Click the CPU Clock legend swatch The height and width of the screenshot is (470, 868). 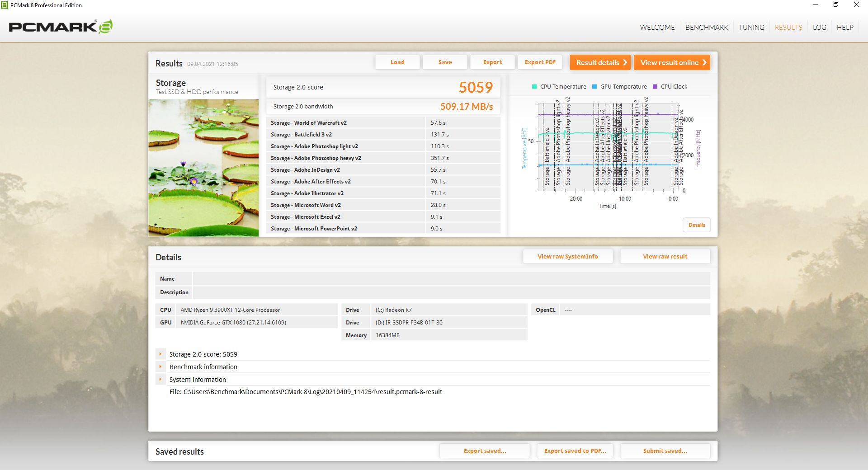(655, 87)
